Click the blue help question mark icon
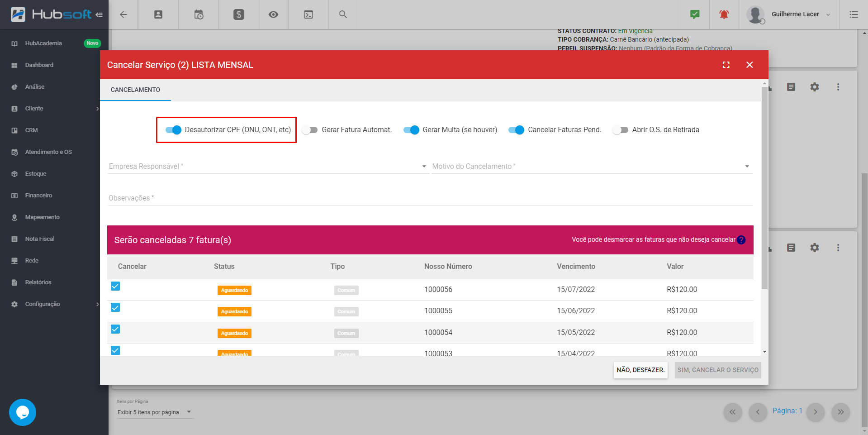 741,240
